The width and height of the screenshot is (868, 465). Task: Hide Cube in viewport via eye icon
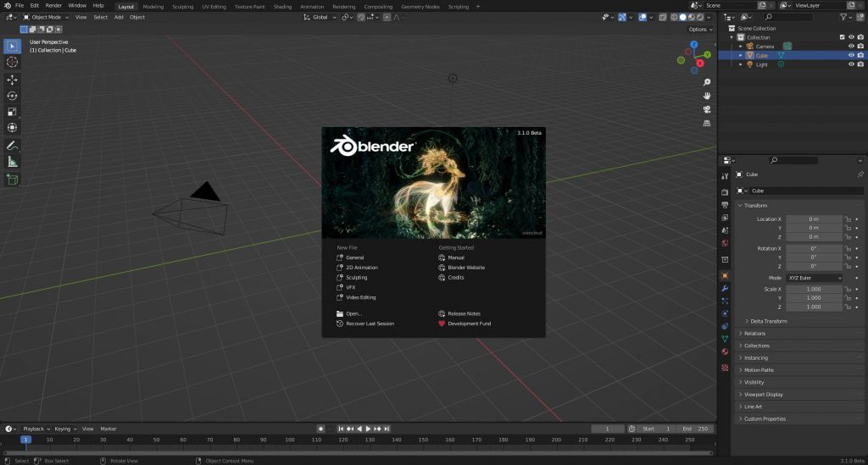tap(851, 55)
